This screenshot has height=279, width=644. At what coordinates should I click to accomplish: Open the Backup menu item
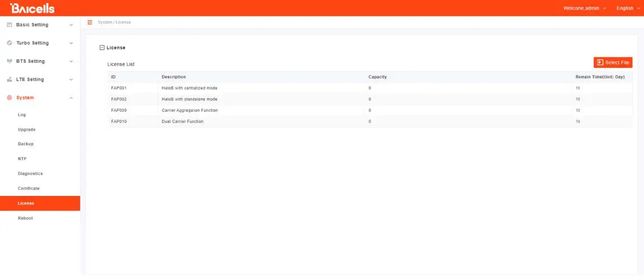26,144
